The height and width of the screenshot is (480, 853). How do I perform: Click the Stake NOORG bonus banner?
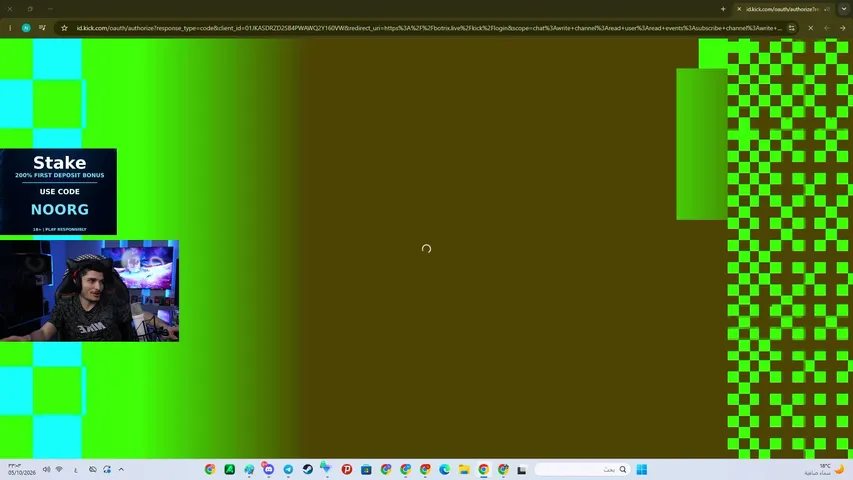coord(58,192)
